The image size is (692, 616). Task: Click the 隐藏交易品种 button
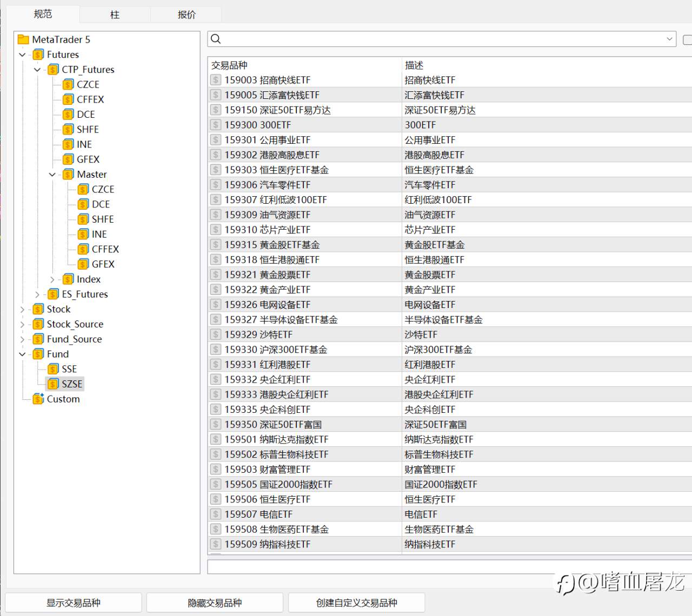215,602
